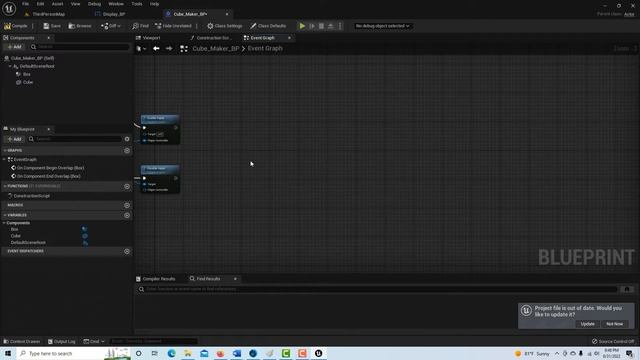
Task: Add a component with the Components Add button
Action: (x=14, y=47)
